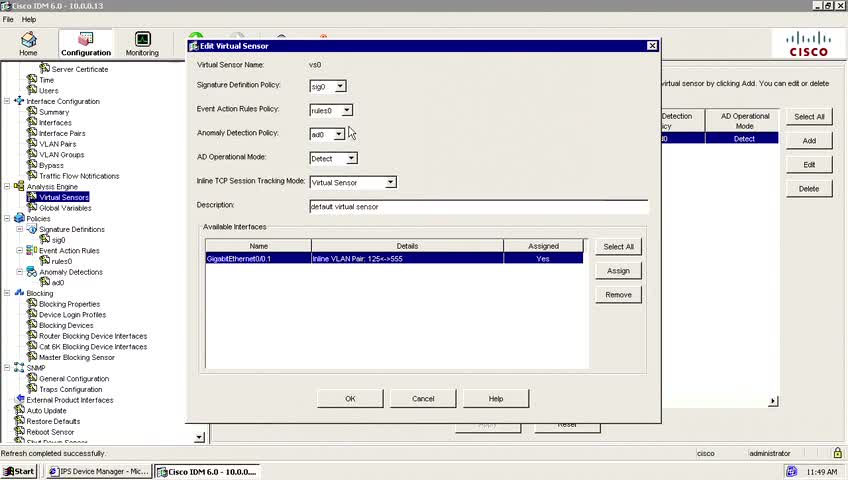Click the Description input field
The height and width of the screenshot is (480, 848).
tap(479, 206)
